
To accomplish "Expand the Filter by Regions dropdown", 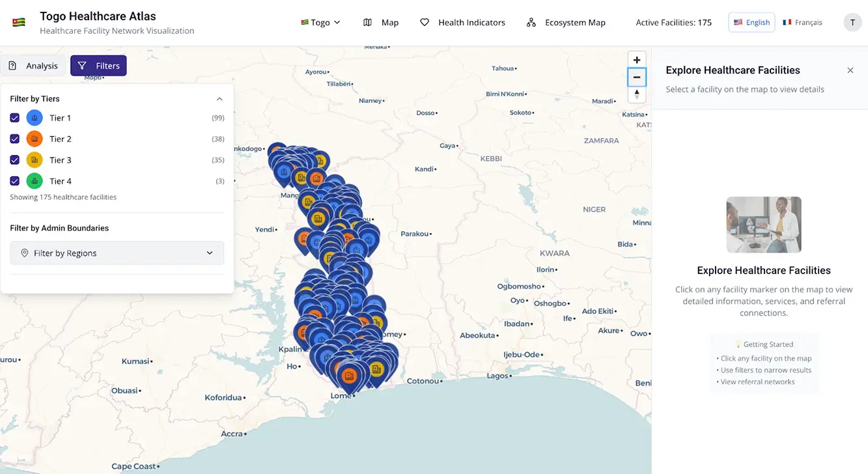I will [x=117, y=253].
